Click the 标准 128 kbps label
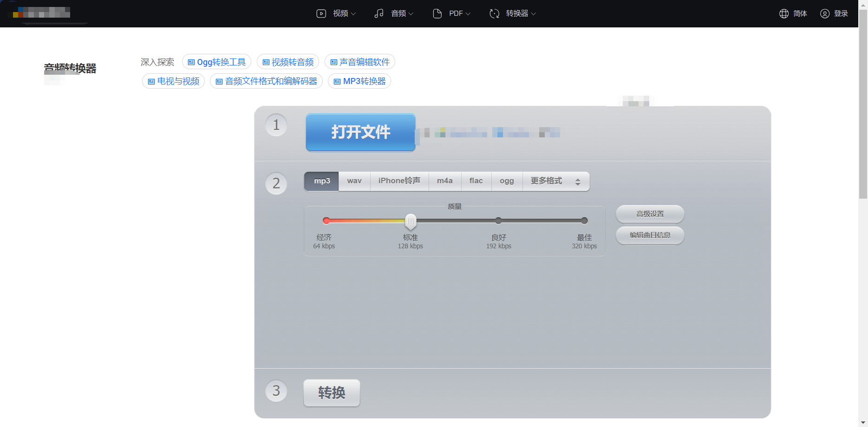868x427 pixels. 411,241
